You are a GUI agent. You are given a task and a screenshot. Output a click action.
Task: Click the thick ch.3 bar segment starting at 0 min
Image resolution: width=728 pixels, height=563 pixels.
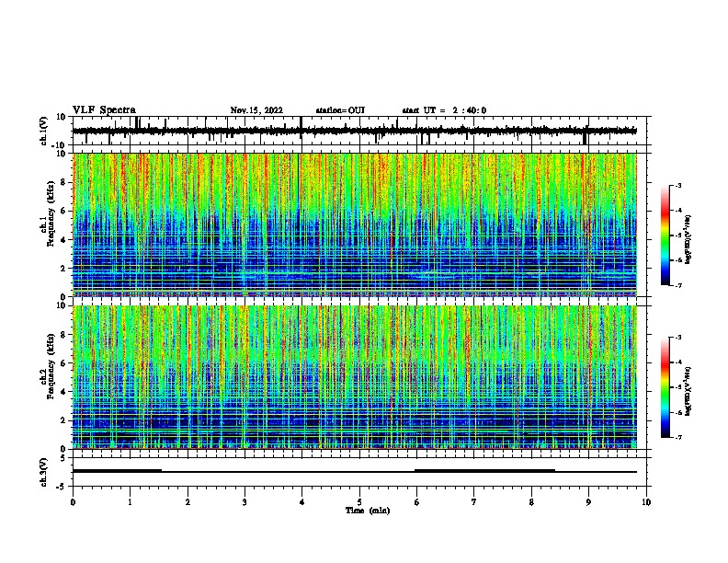pos(117,471)
